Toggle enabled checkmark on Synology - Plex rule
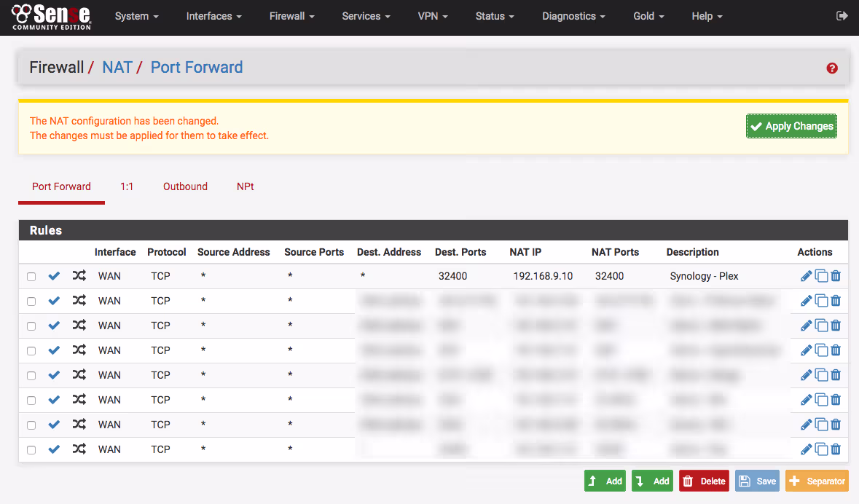The image size is (859, 504). click(54, 276)
